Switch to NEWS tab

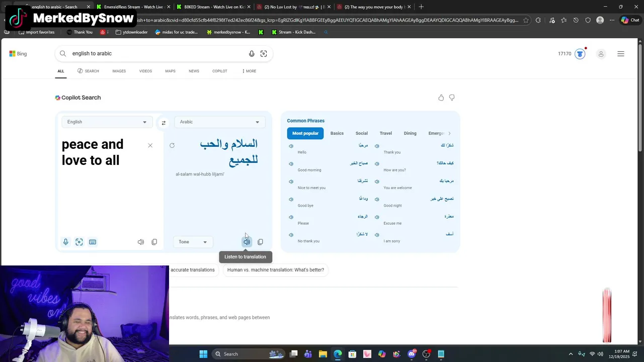pos(194,71)
